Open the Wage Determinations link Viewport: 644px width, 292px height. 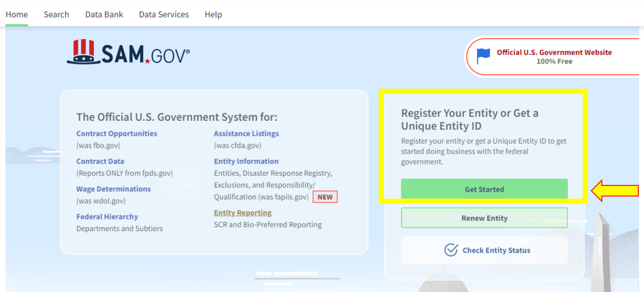click(113, 189)
